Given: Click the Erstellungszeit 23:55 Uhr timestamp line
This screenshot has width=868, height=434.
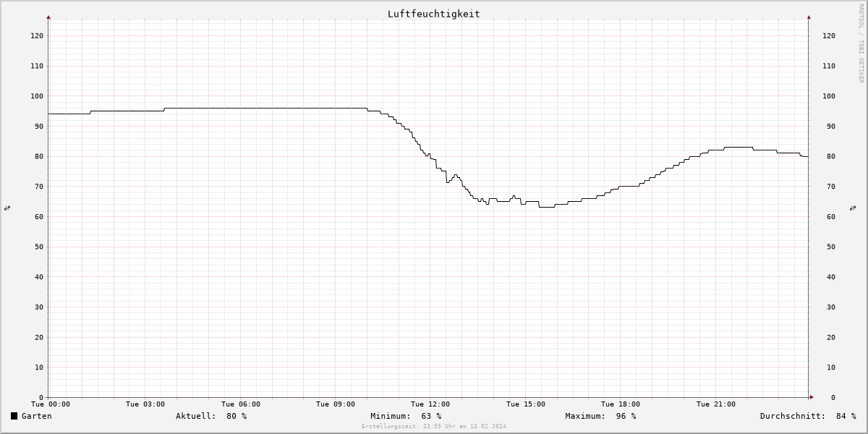Looking at the screenshot, I should [434, 426].
